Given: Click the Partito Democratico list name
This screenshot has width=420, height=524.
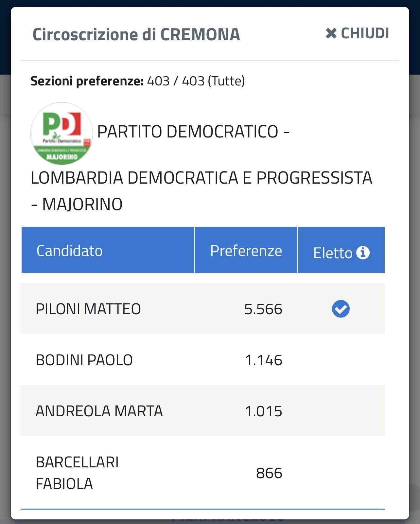Looking at the screenshot, I should 188,132.
